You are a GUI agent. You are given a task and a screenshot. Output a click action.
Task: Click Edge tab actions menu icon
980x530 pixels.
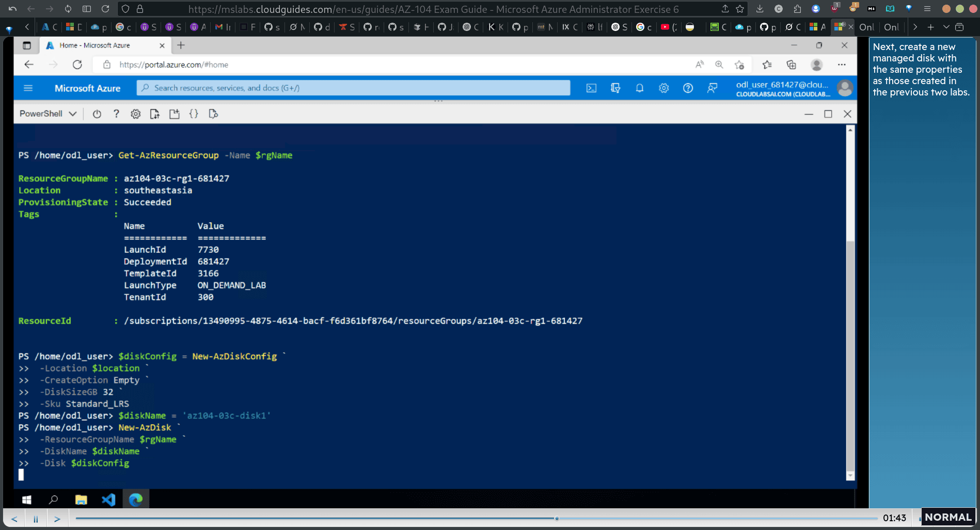point(27,45)
